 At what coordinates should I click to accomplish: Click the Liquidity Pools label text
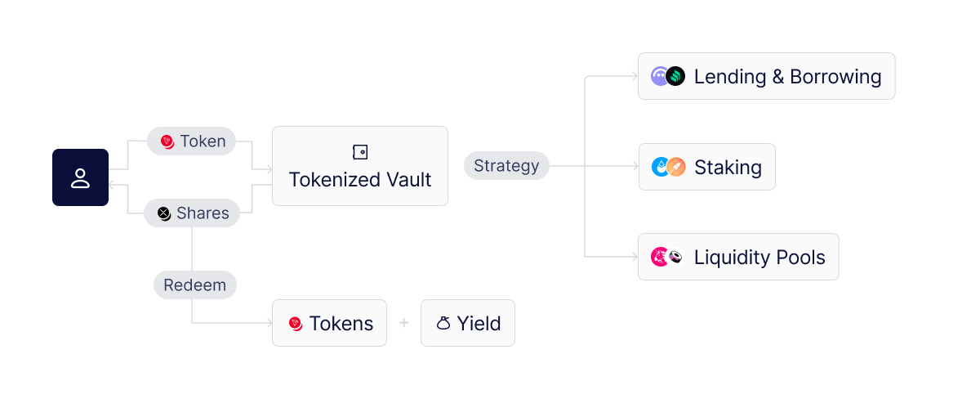pyautogui.click(x=759, y=258)
